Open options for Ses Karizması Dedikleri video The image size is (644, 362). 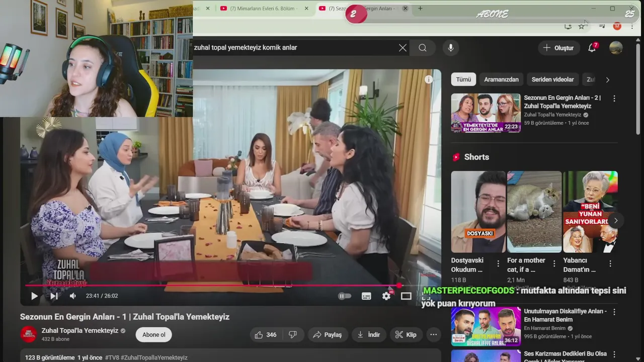pyautogui.click(x=614, y=354)
